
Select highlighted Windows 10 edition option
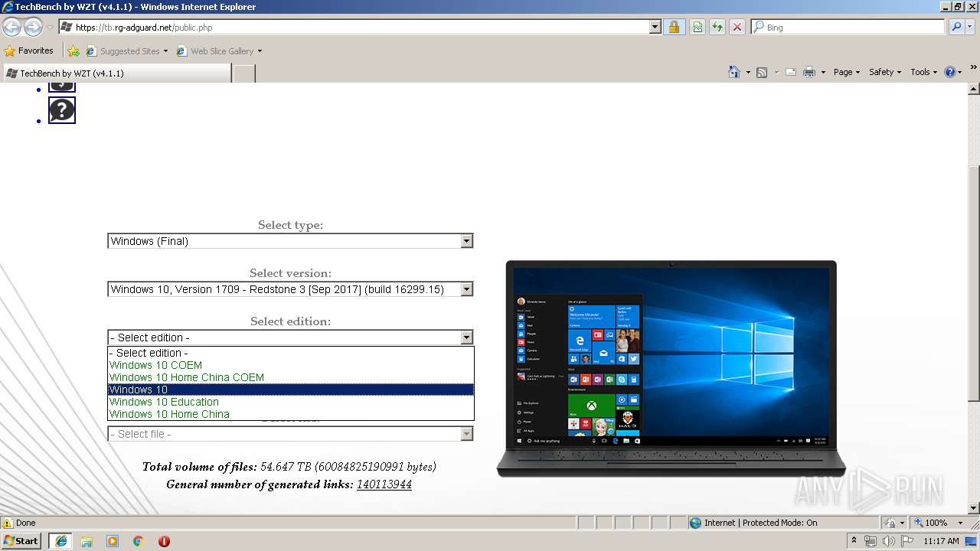pyautogui.click(x=291, y=390)
